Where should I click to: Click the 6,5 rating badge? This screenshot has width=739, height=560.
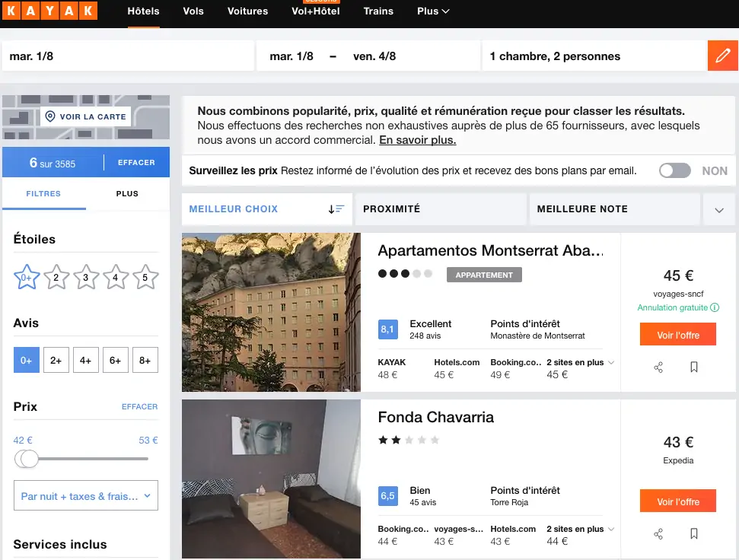[x=388, y=496]
